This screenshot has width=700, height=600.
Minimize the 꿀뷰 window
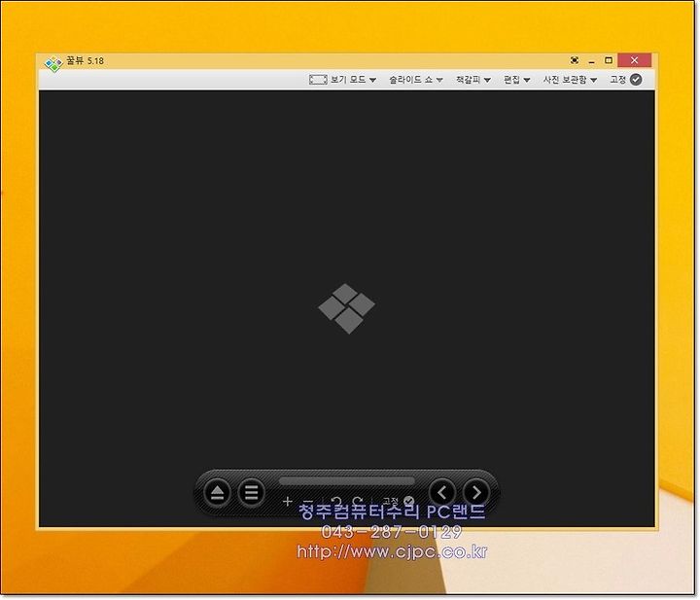(591, 60)
